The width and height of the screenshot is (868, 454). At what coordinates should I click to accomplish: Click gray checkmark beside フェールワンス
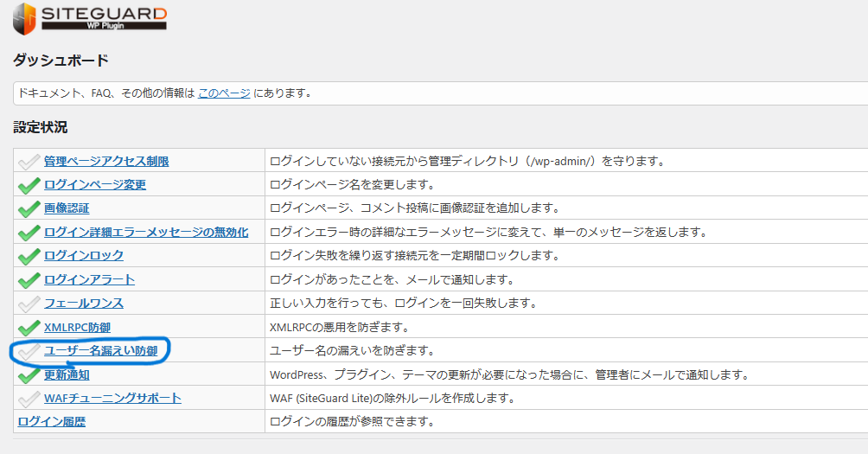(x=29, y=304)
